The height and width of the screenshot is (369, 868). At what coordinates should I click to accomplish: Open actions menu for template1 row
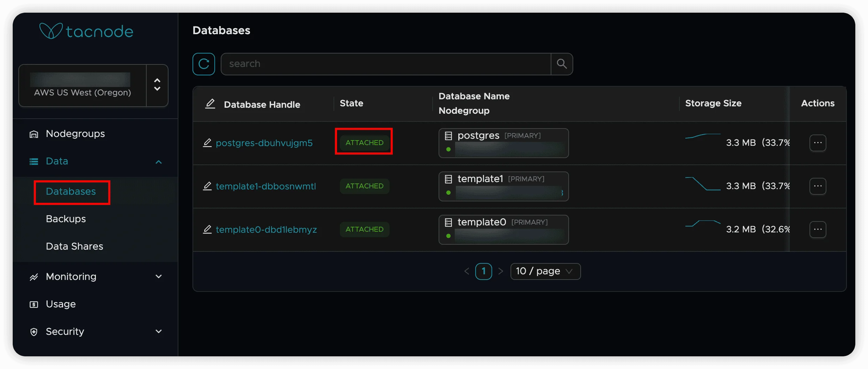click(x=818, y=186)
